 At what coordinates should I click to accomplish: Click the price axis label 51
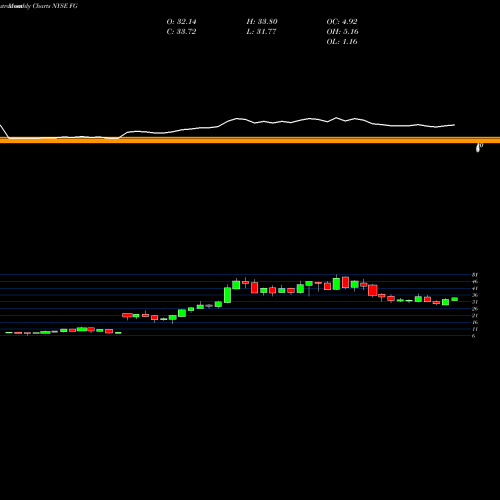pyautogui.click(x=475, y=275)
